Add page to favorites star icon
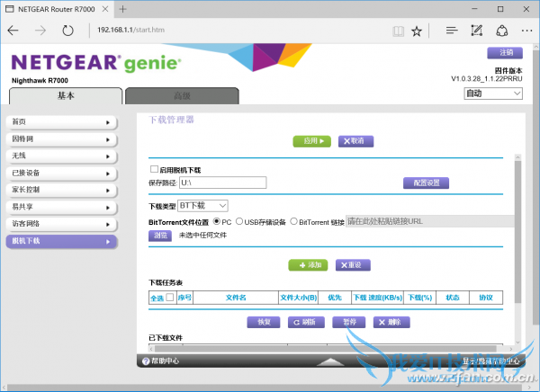The width and height of the screenshot is (540, 392). pos(417,31)
